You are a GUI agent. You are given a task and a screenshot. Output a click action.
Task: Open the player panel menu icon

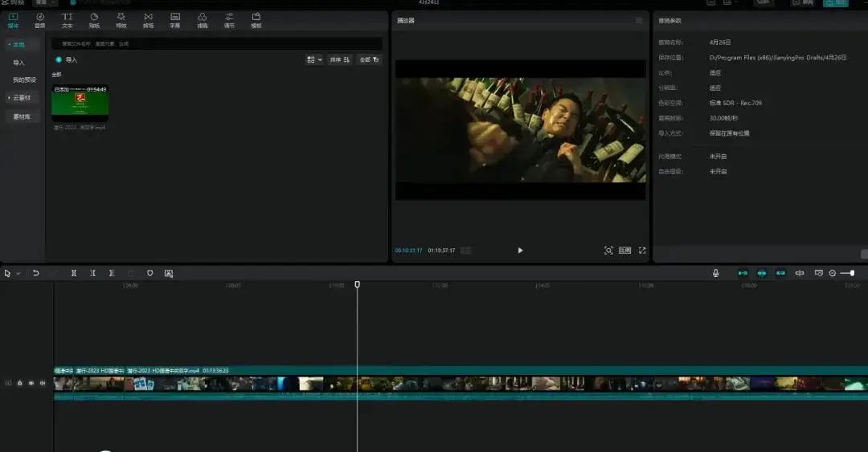click(x=639, y=20)
